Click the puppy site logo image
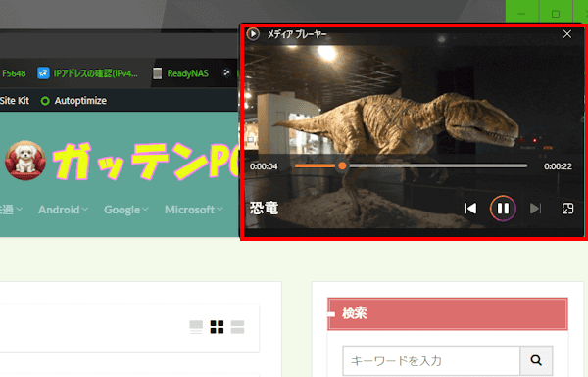 coord(25,161)
